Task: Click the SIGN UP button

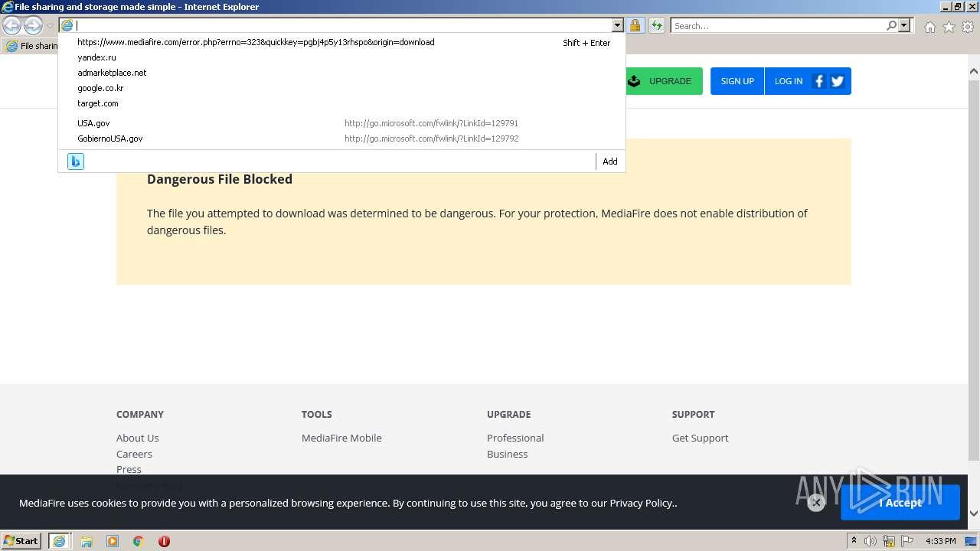Action: point(737,81)
